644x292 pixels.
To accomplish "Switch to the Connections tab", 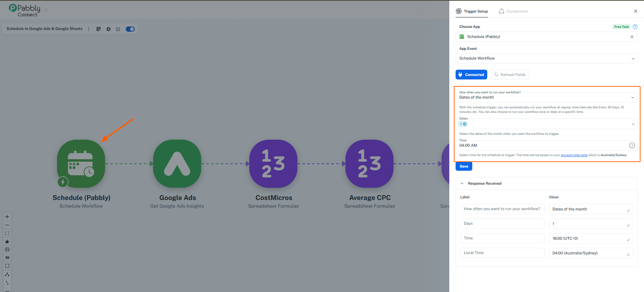I will point(513,11).
